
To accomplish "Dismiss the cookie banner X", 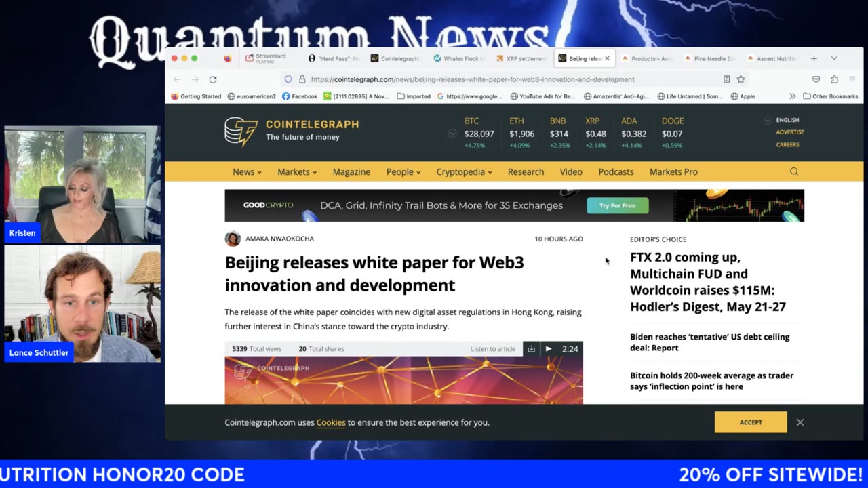I will tap(800, 422).
